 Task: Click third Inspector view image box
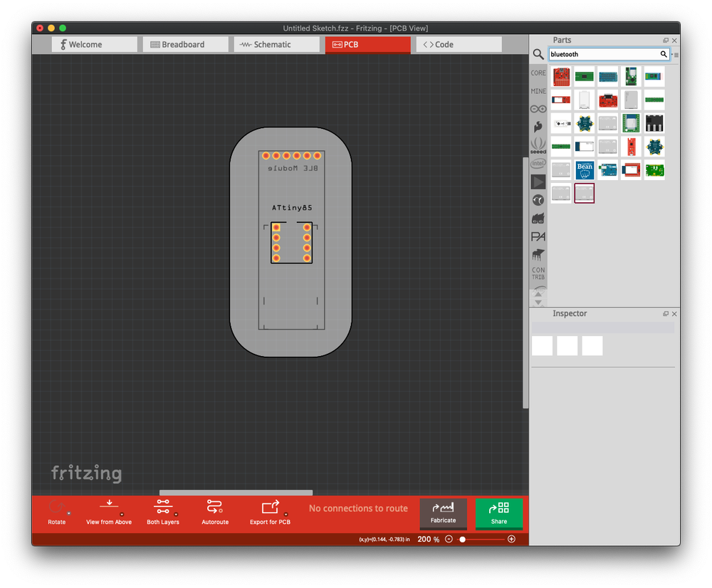tap(592, 346)
